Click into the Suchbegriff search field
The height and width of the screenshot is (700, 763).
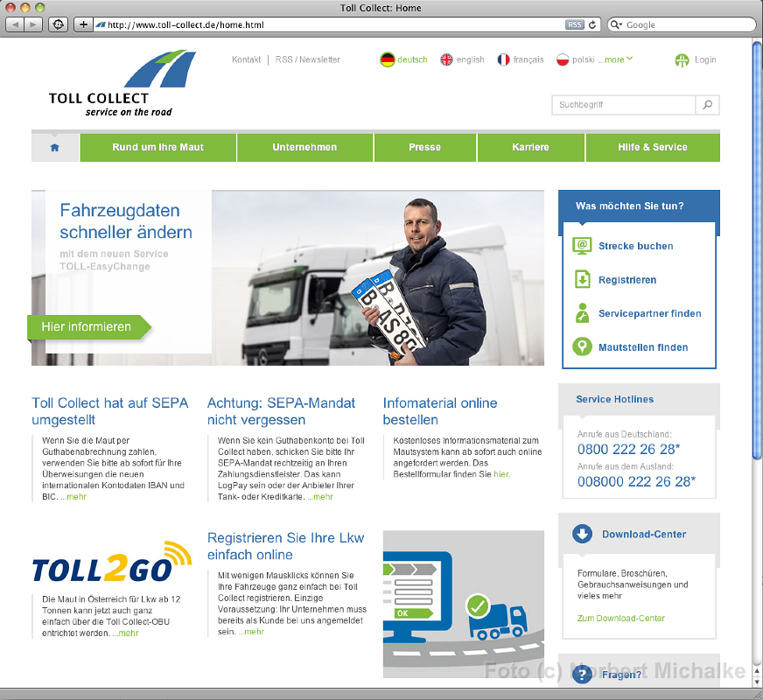coord(624,105)
